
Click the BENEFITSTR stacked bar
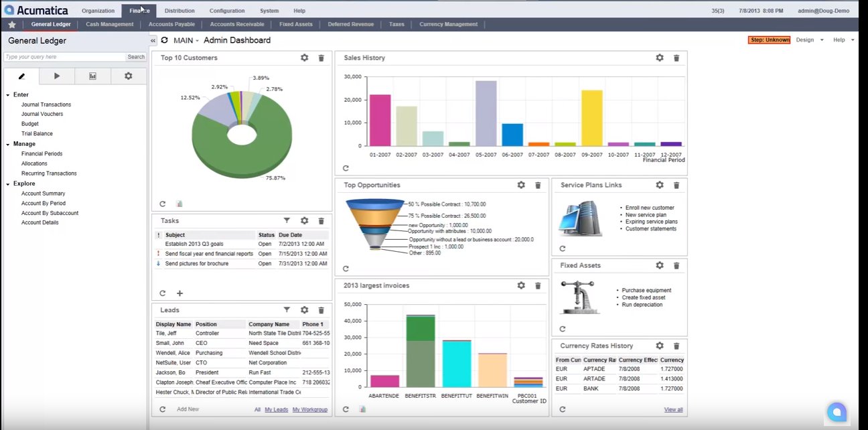coord(421,351)
